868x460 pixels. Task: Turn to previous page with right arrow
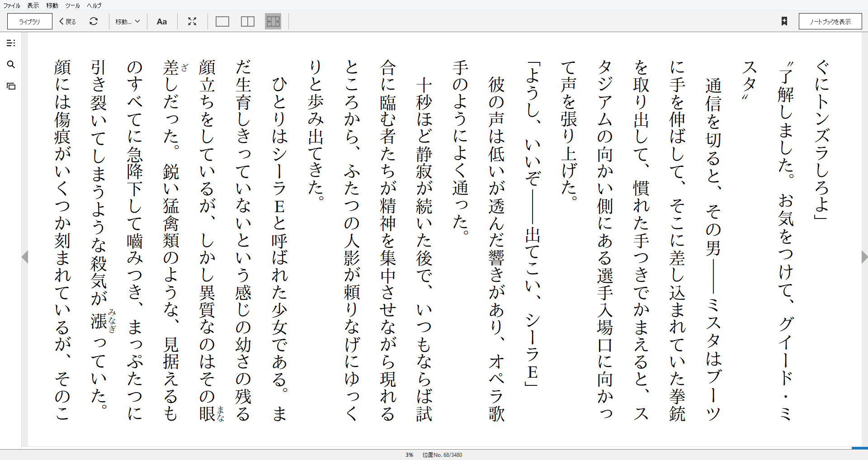click(x=864, y=257)
